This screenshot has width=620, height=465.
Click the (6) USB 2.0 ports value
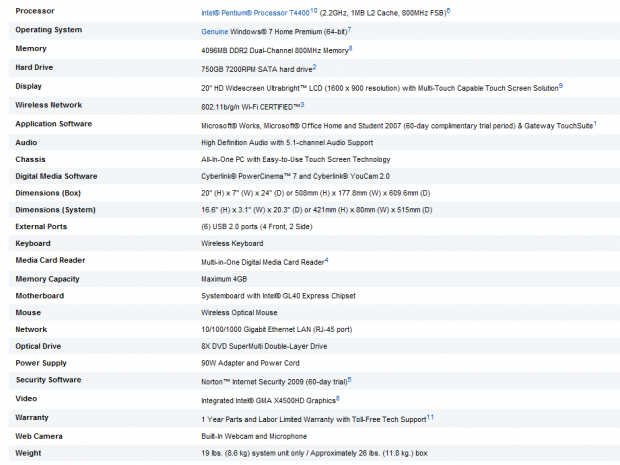(257, 227)
